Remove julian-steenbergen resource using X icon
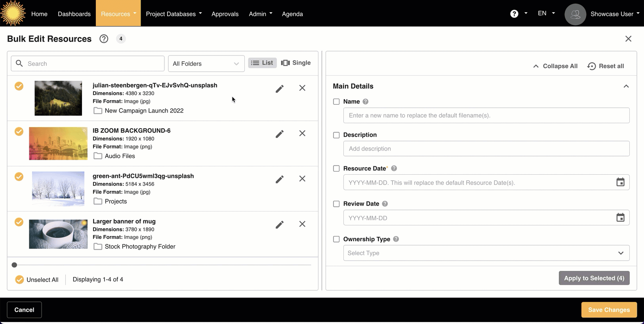644x324 pixels. tap(302, 88)
